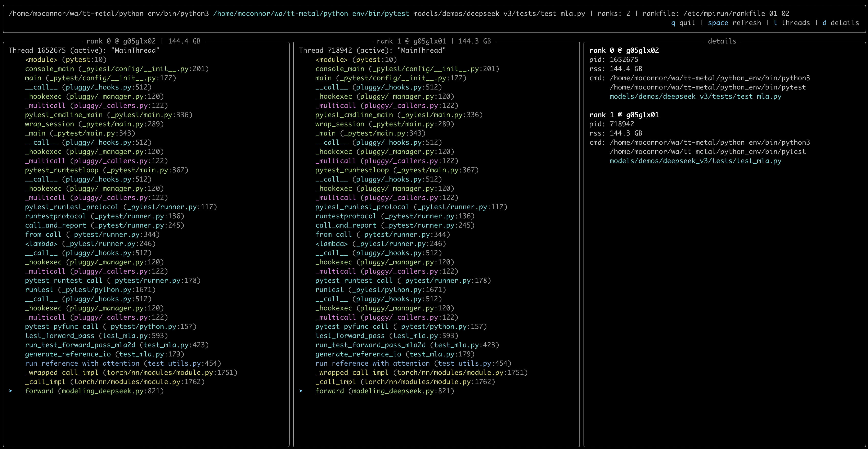Click 'rank 1 @ g05glx01' heading in details
Screen dimensions: 868x449
click(624, 115)
